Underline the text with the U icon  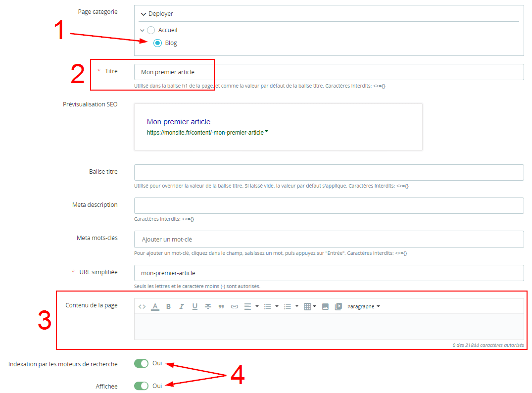coord(195,307)
